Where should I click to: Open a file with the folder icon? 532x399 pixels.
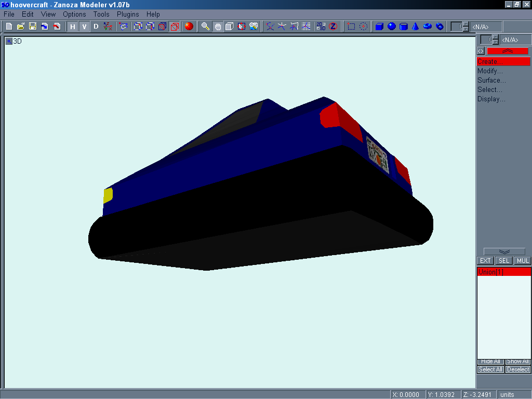[21, 26]
